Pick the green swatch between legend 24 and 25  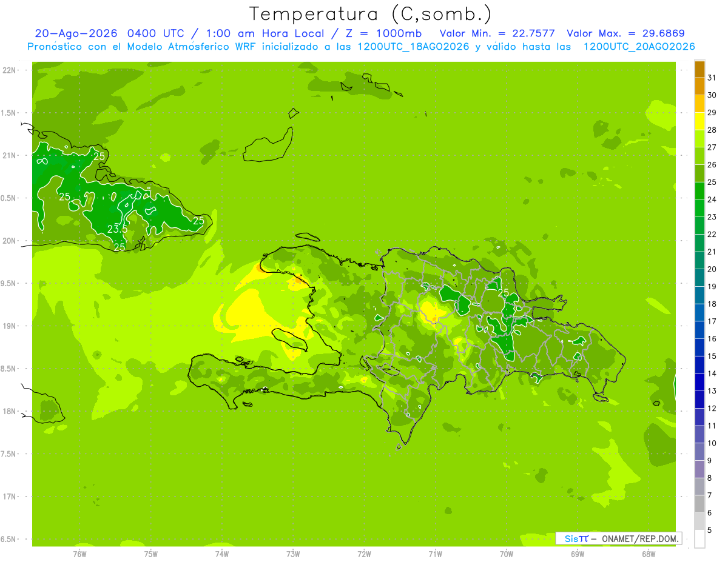(699, 190)
